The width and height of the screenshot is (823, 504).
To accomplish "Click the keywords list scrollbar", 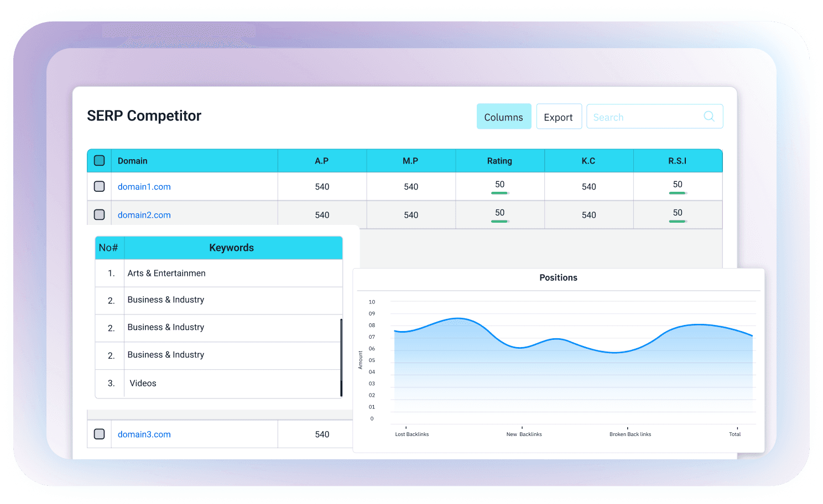I will point(341,357).
